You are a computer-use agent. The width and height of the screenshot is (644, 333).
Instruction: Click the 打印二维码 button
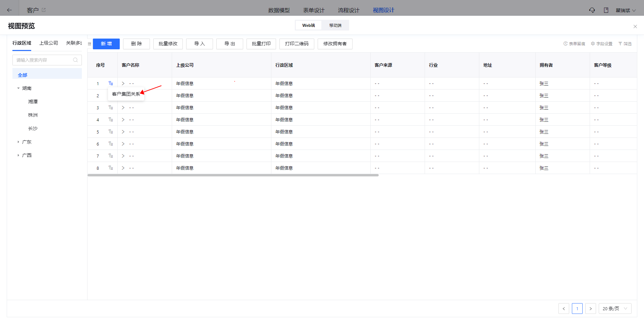click(297, 44)
